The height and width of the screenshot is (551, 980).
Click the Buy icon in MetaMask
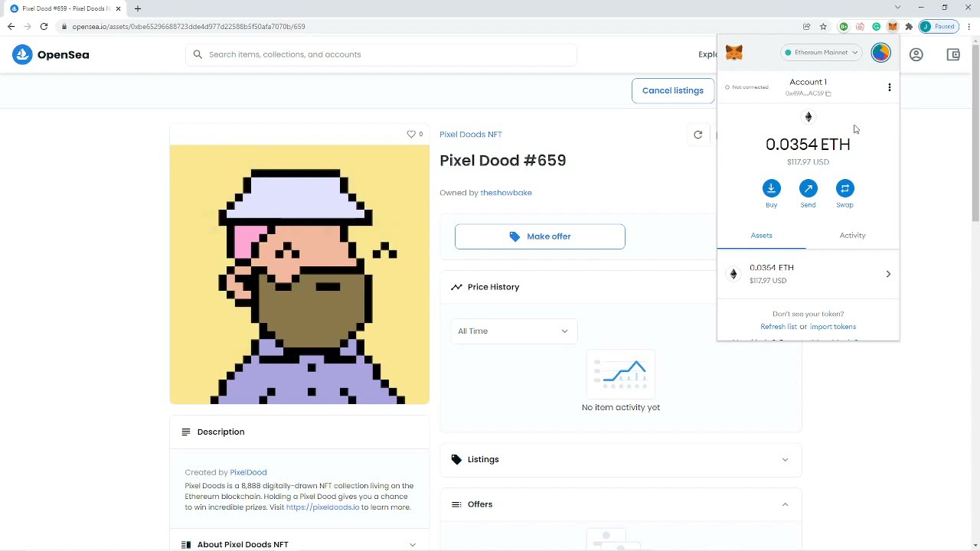[771, 188]
